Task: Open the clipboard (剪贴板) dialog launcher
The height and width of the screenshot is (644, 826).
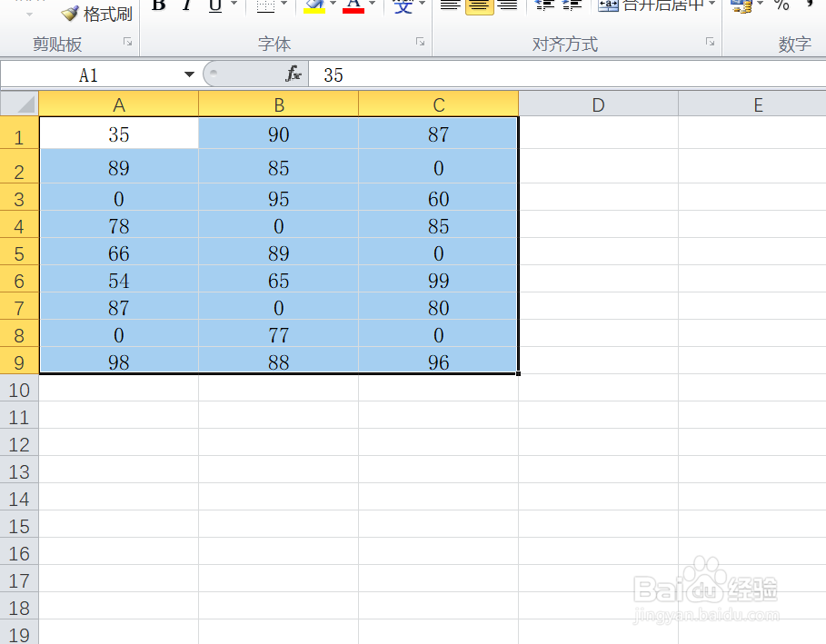Action: pyautogui.click(x=127, y=42)
